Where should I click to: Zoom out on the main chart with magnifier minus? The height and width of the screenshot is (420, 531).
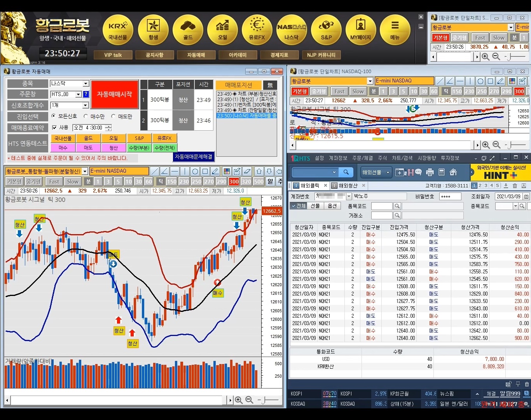(x=249, y=400)
